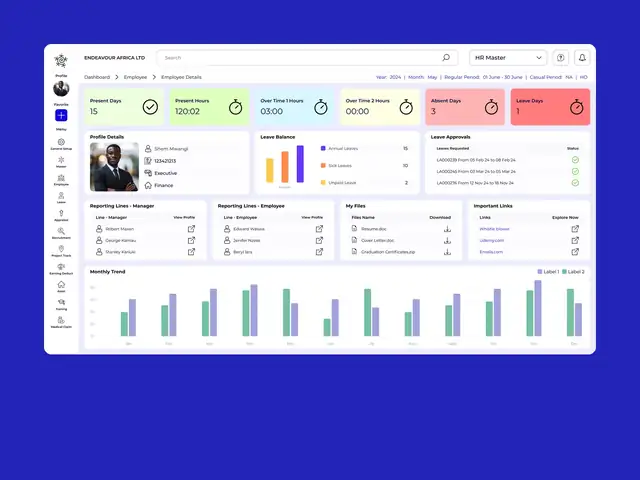Go to the Employee breadcrumb
The height and width of the screenshot is (480, 640).
coord(136,77)
